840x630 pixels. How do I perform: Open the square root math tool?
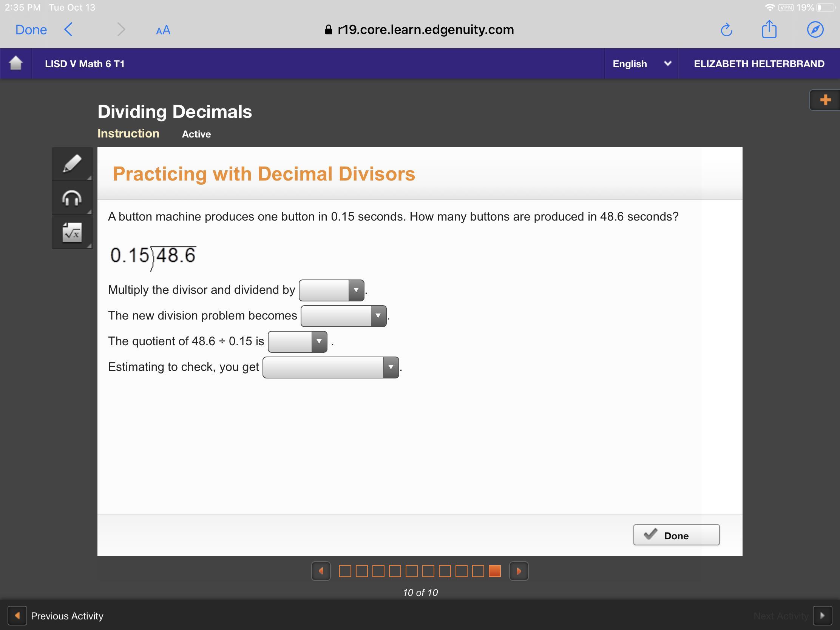click(72, 232)
